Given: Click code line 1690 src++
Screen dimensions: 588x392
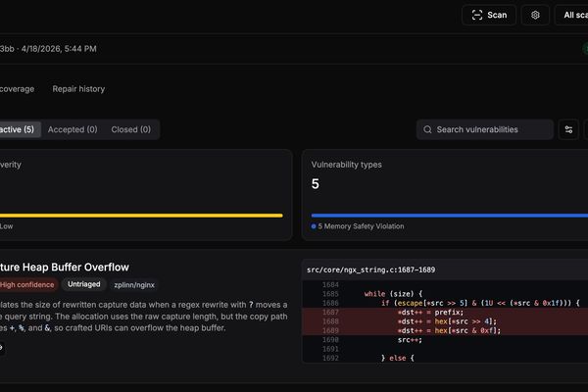Looking at the screenshot, I should pos(445,340).
